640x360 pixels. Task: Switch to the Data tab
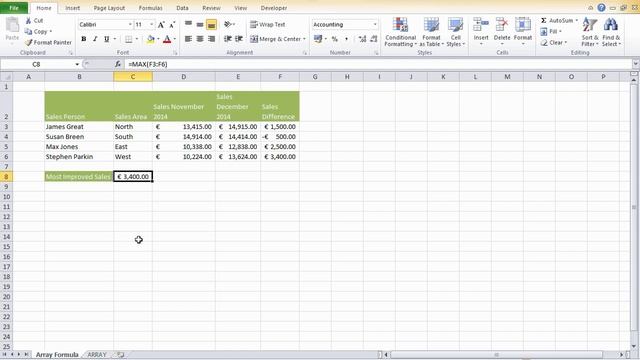click(x=182, y=8)
